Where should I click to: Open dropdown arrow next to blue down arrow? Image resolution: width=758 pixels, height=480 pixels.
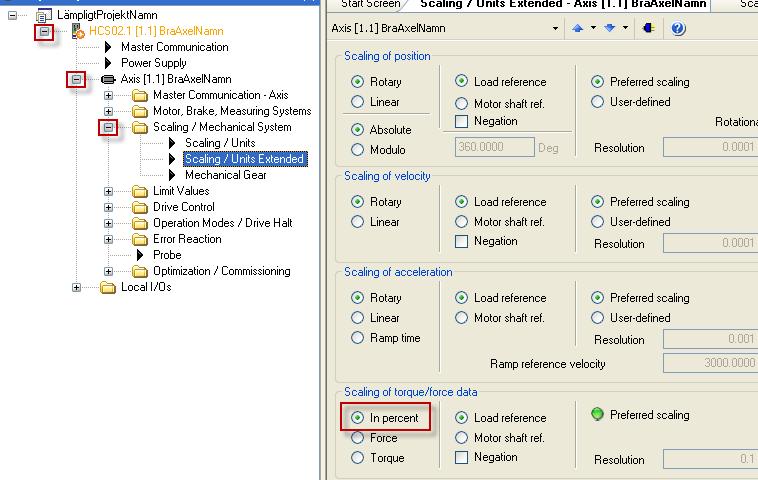tap(626, 28)
